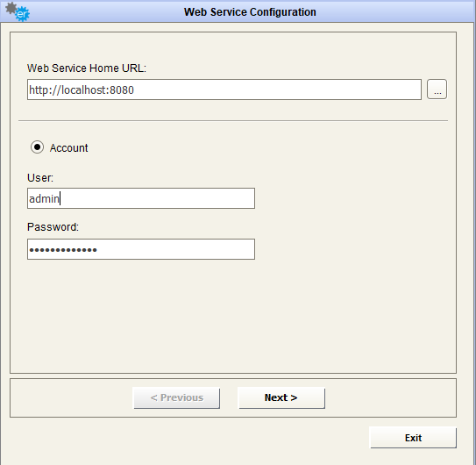Go to the Next step
This screenshot has width=476, height=465.
pyautogui.click(x=281, y=397)
